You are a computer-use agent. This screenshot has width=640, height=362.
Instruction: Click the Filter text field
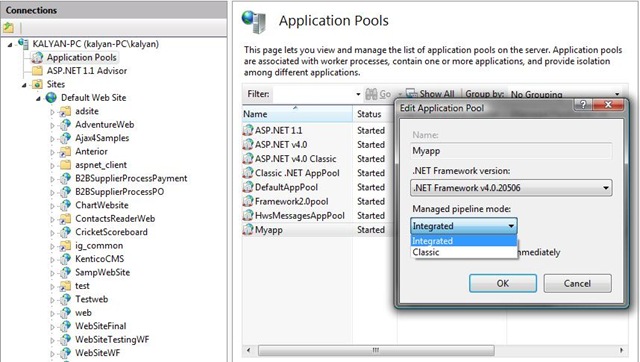pos(312,94)
